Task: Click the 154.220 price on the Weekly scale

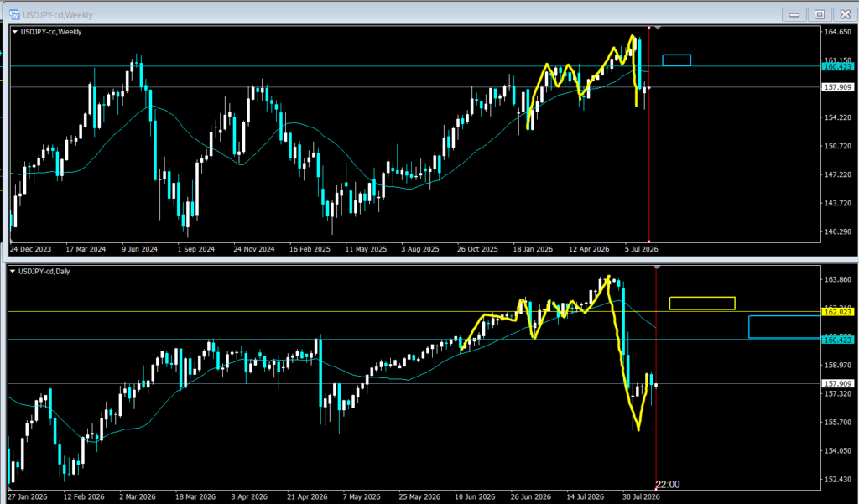Action: [838, 117]
